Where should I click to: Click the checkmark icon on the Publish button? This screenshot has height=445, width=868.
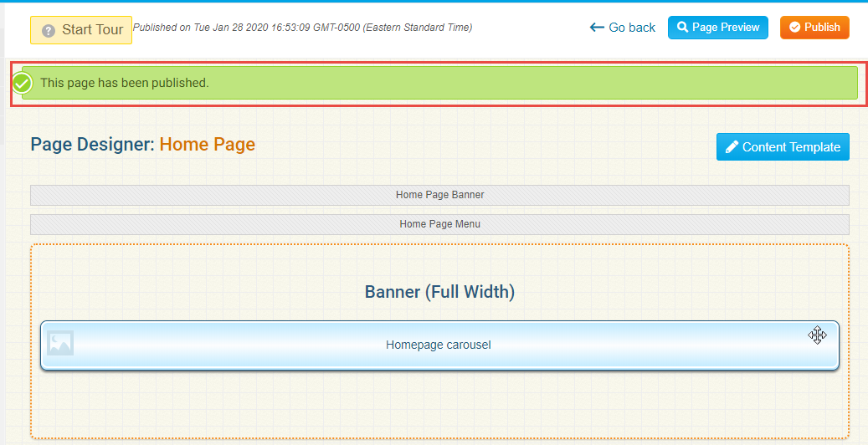pos(794,28)
